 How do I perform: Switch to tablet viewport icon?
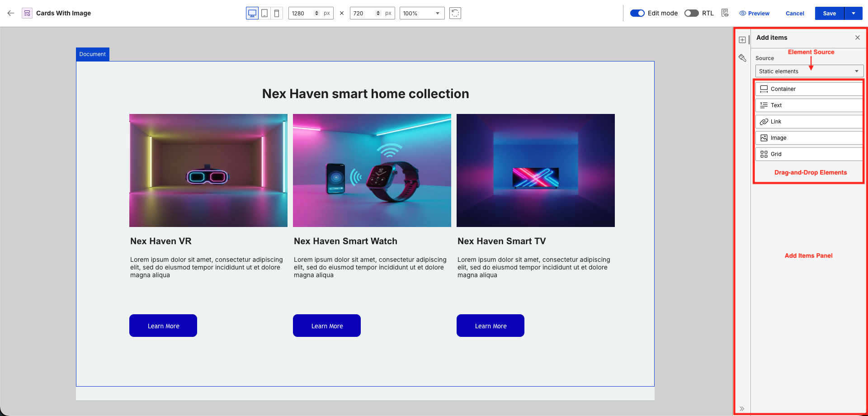tap(264, 13)
